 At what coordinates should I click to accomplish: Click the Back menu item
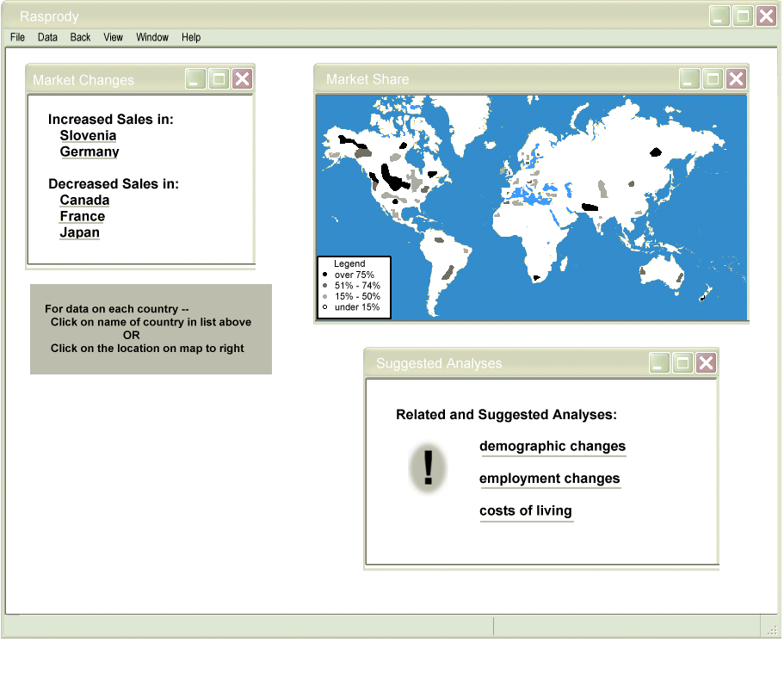pyautogui.click(x=80, y=37)
